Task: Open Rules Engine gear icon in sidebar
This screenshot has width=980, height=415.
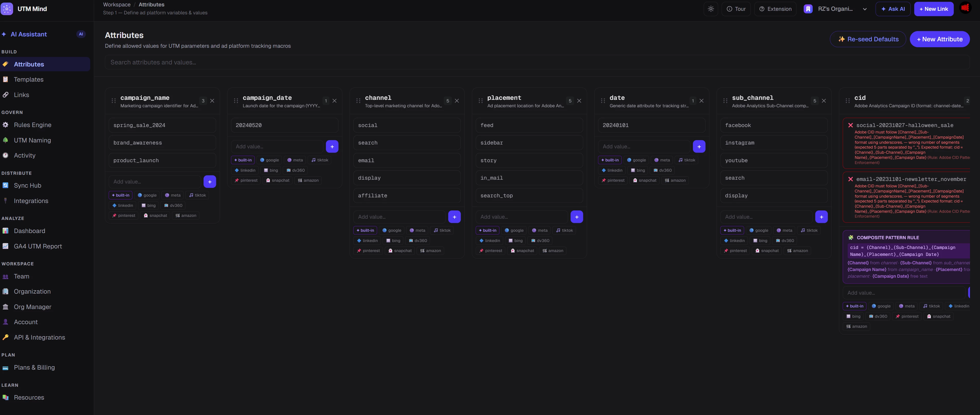Action: point(6,125)
